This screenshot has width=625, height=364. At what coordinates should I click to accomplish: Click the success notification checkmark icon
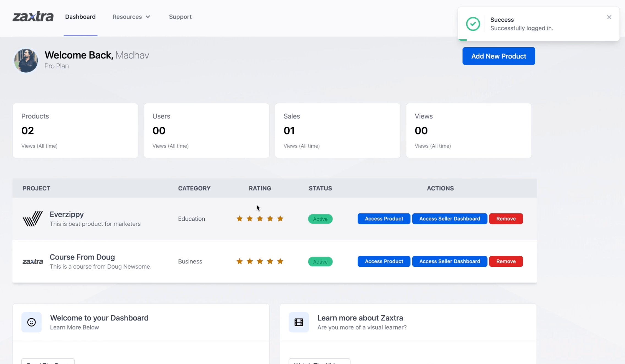(x=473, y=24)
